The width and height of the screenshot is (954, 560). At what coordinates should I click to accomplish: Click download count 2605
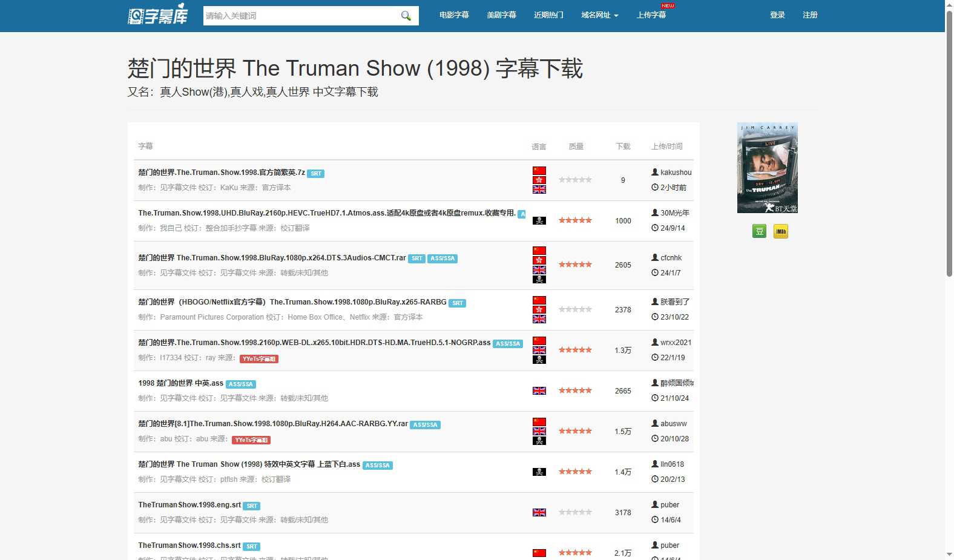623,265
